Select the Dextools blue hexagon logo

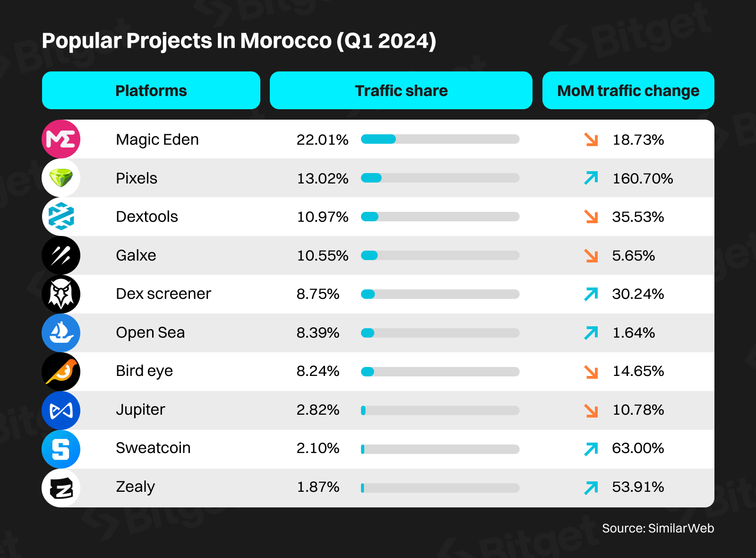(x=61, y=217)
